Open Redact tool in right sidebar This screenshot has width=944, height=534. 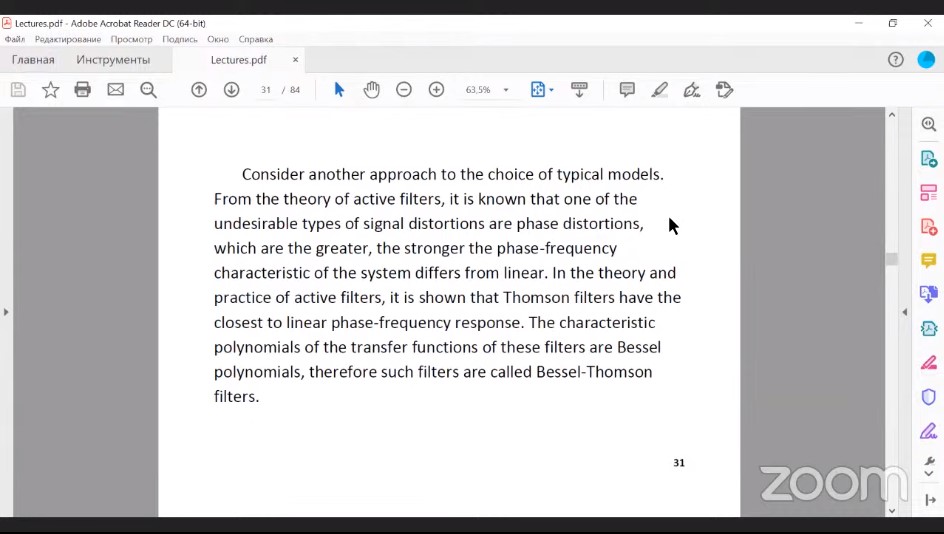pos(928,362)
